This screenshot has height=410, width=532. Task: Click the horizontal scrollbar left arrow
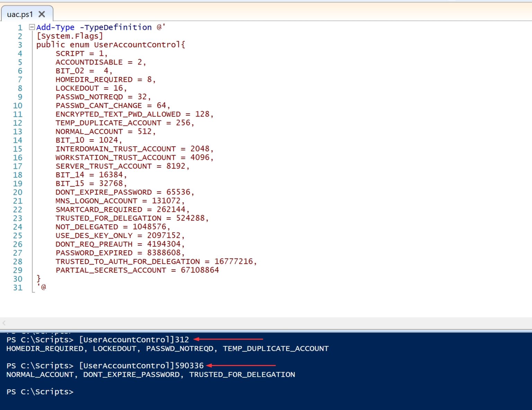[4, 323]
